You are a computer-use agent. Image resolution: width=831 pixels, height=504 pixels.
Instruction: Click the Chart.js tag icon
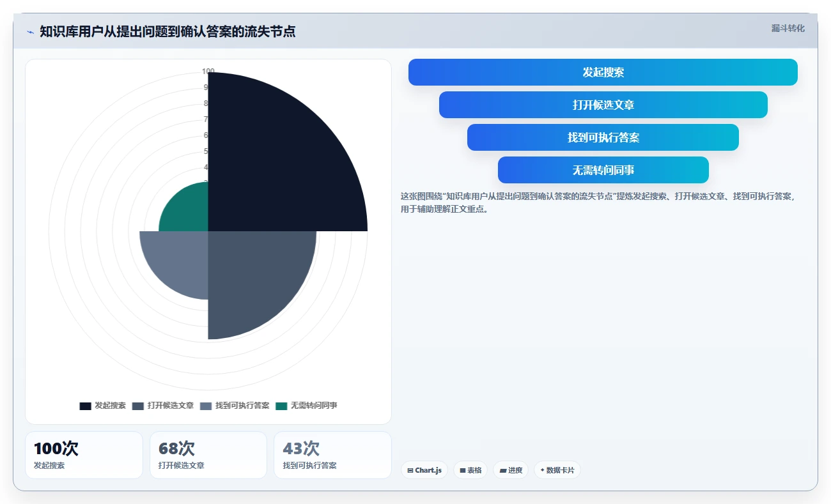point(410,470)
